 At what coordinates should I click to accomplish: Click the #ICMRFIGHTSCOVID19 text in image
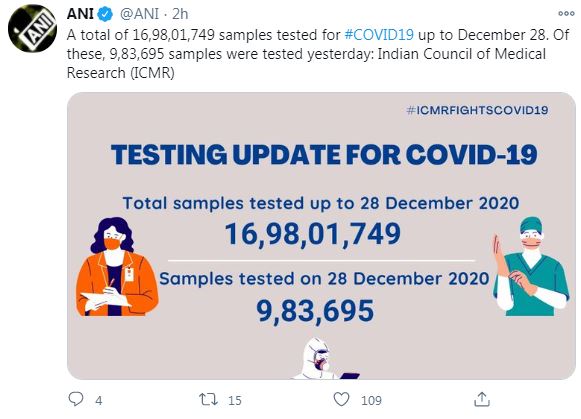[x=477, y=110]
